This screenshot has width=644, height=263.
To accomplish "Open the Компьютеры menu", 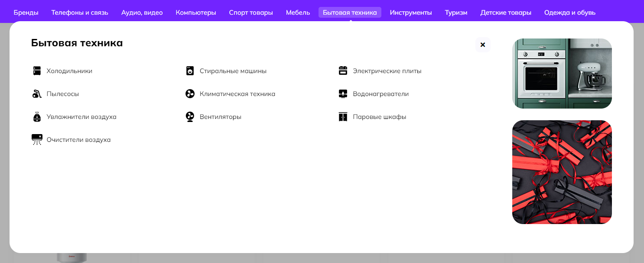I will pos(196,13).
